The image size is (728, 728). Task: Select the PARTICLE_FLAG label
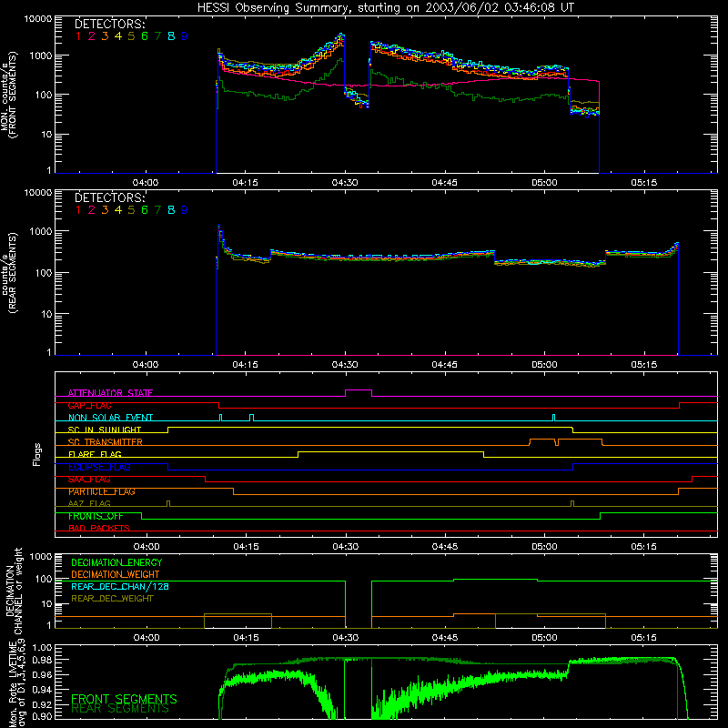click(102, 491)
